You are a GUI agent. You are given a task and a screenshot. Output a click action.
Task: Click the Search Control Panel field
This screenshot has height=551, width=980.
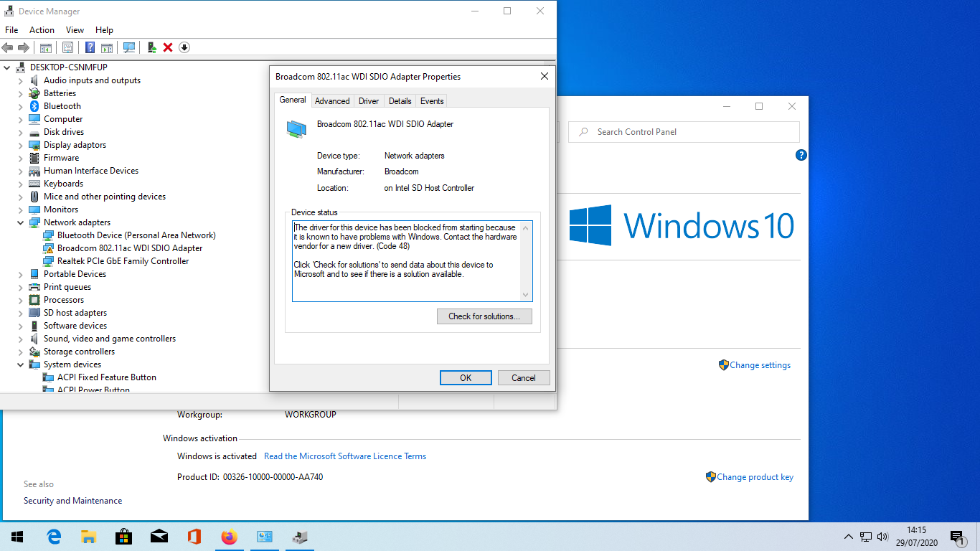click(x=684, y=132)
